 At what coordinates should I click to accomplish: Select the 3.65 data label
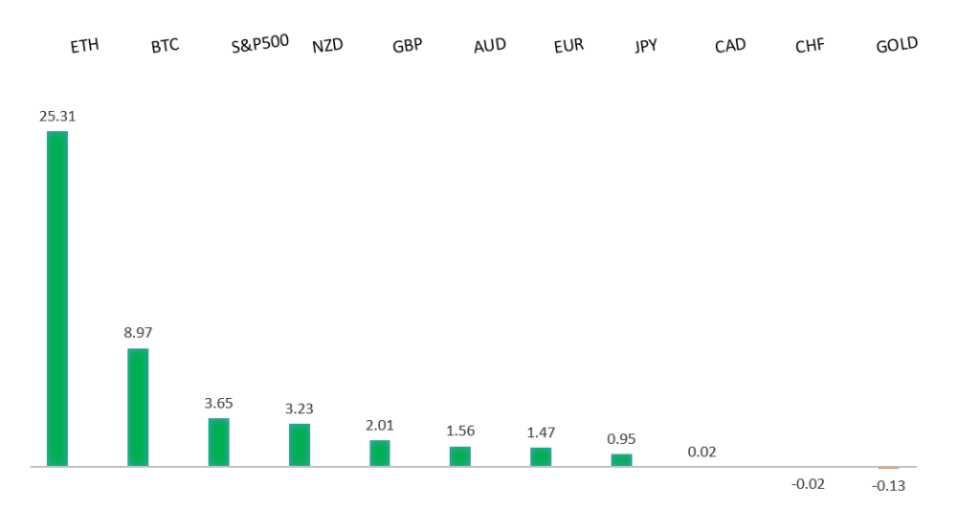218,403
